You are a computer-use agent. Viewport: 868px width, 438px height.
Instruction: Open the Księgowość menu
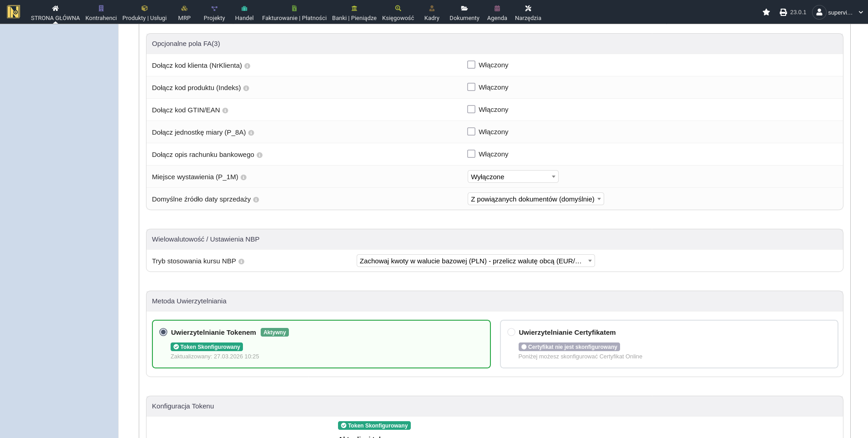tap(398, 13)
